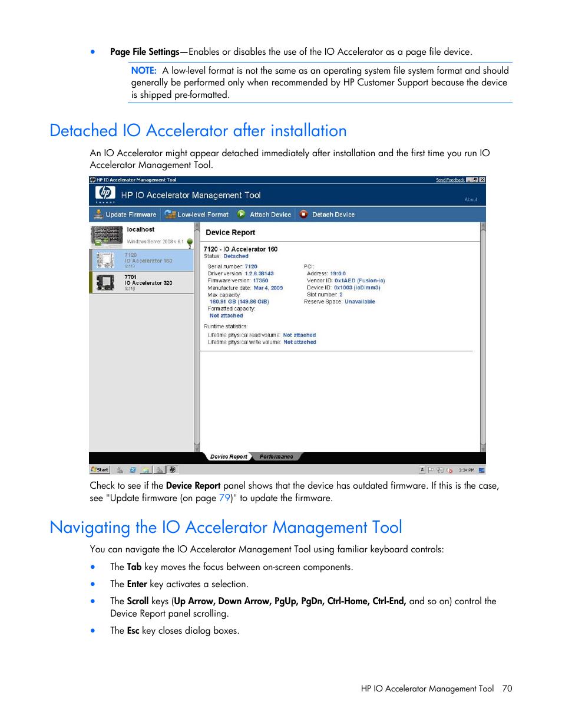This screenshot has height=728, width=562.
Task: Click the folder icon in the taskbar
Action: point(146,470)
